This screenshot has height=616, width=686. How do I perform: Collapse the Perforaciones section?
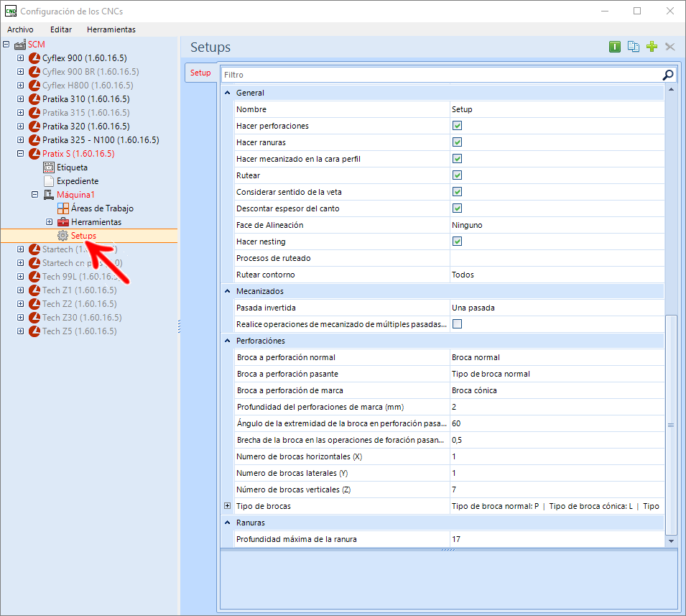tap(228, 341)
